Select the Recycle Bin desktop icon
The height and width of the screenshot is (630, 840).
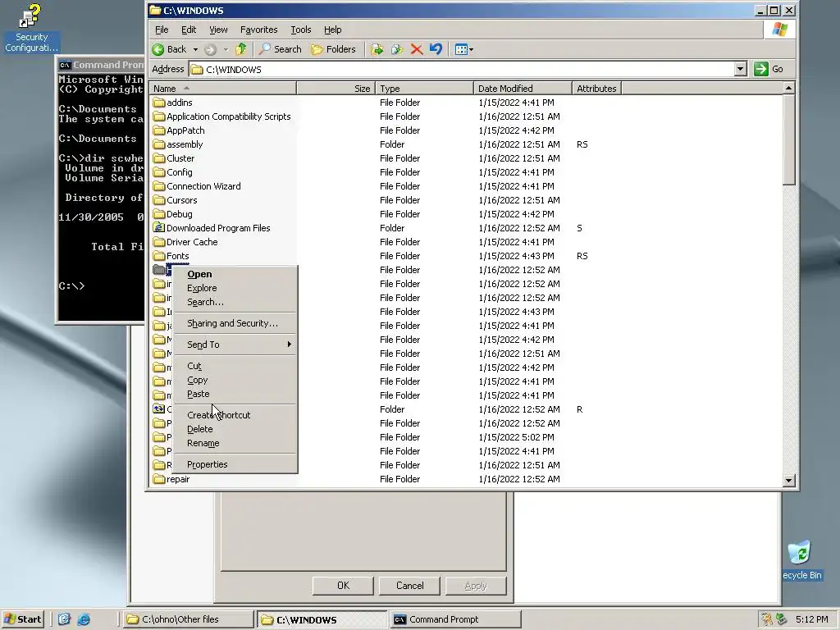(x=801, y=560)
